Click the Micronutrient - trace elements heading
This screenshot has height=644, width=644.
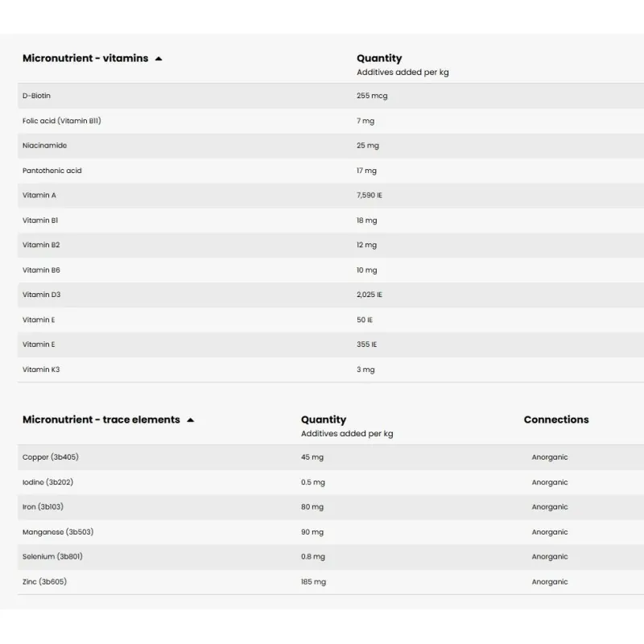pos(101,419)
